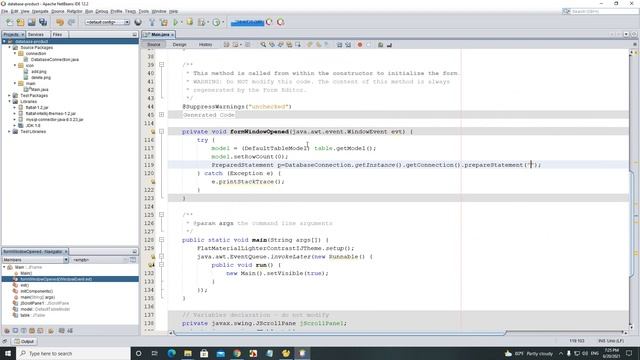The width and height of the screenshot is (640, 360).
Task: Collapse the formWindowOpened method fold
Action: (162, 131)
